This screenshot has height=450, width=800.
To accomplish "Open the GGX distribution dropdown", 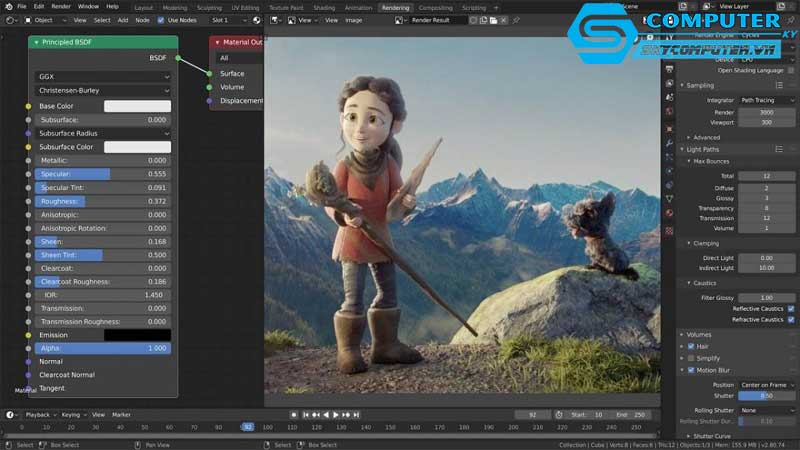I will 103,76.
